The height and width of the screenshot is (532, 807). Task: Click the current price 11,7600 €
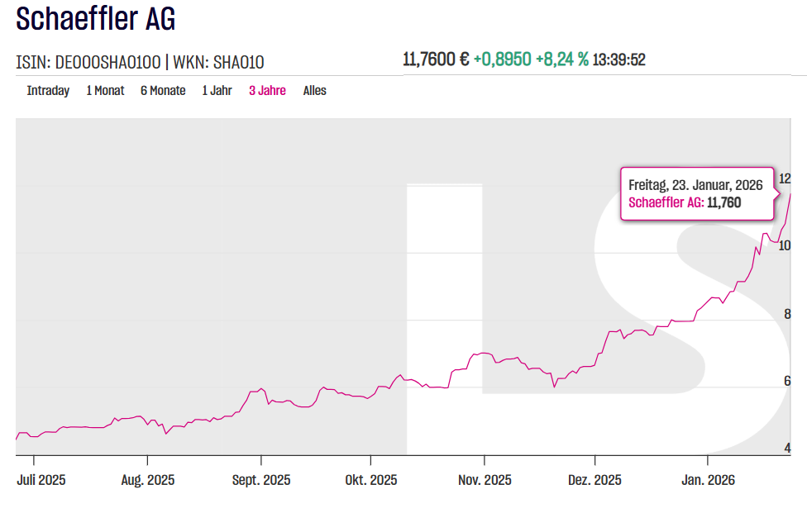436,59
